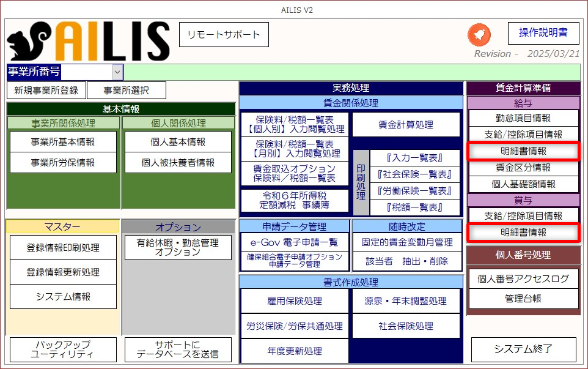
Task: Open 源泉・年末調整処理
Action: coord(406,301)
